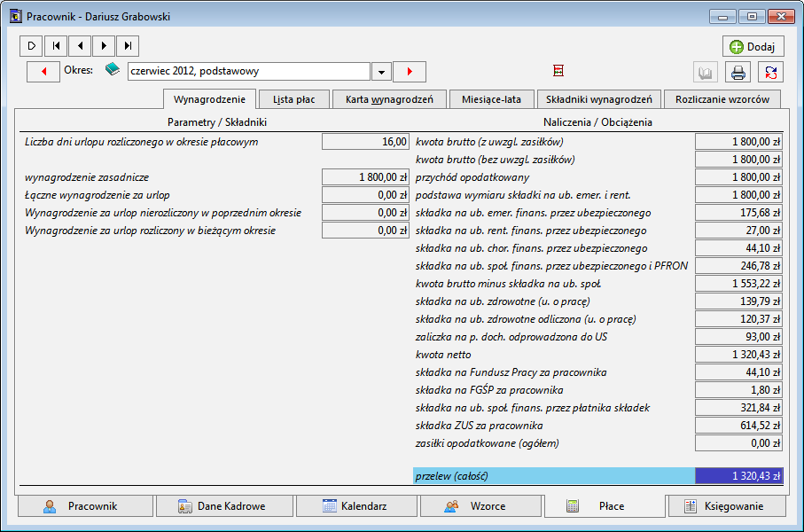This screenshot has width=804, height=532.
Task: Click value for urlop nierozliczony w poprzednim okresie
Action: point(365,213)
